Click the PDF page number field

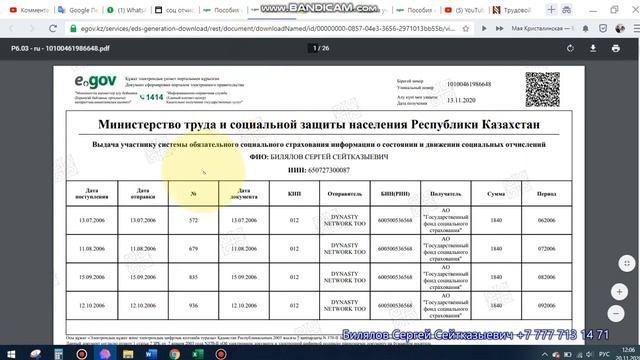pos(314,48)
